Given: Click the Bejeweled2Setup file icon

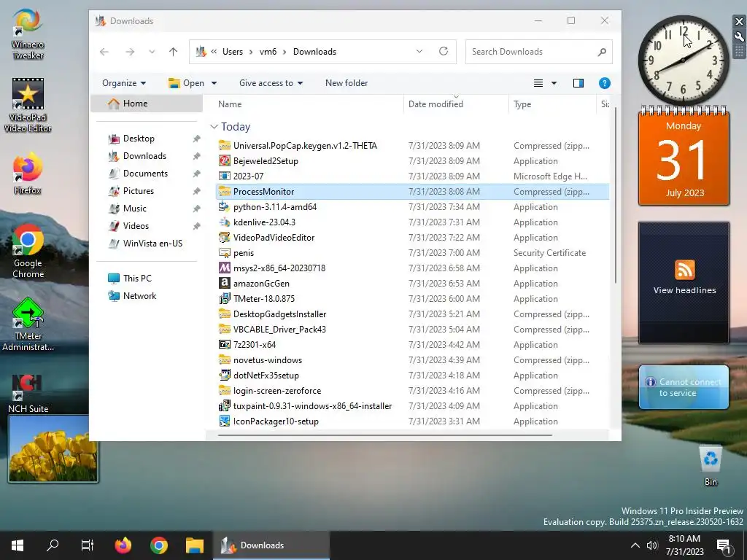Looking at the screenshot, I should [225, 161].
